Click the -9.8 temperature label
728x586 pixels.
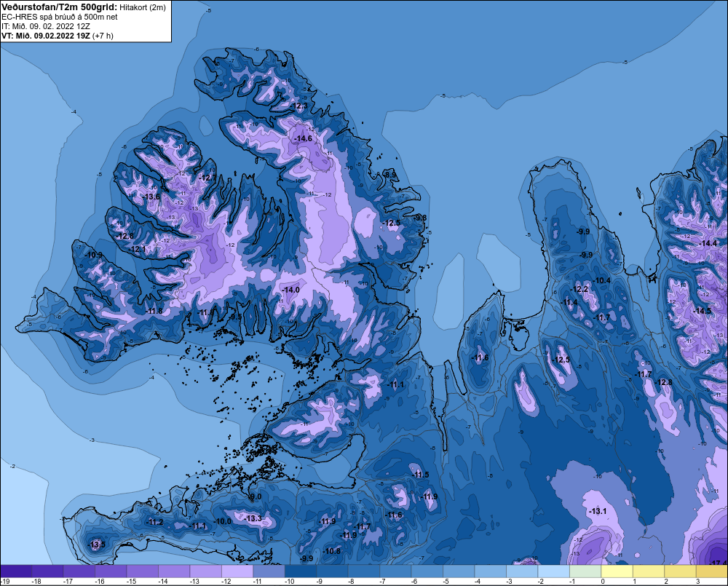coord(420,218)
